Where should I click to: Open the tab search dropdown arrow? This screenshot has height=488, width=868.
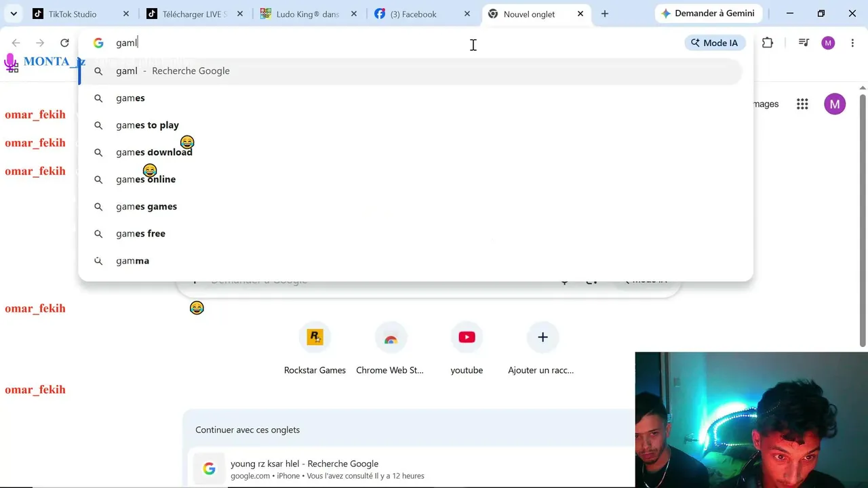tap(14, 14)
